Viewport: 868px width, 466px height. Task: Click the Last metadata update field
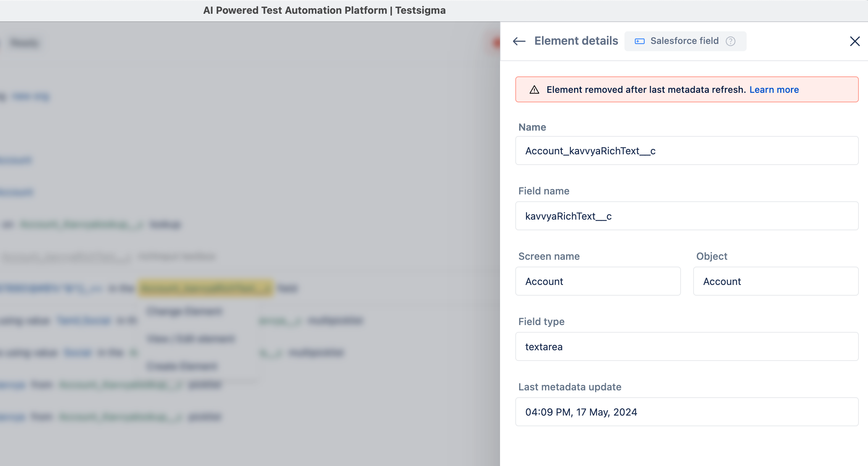coord(687,412)
